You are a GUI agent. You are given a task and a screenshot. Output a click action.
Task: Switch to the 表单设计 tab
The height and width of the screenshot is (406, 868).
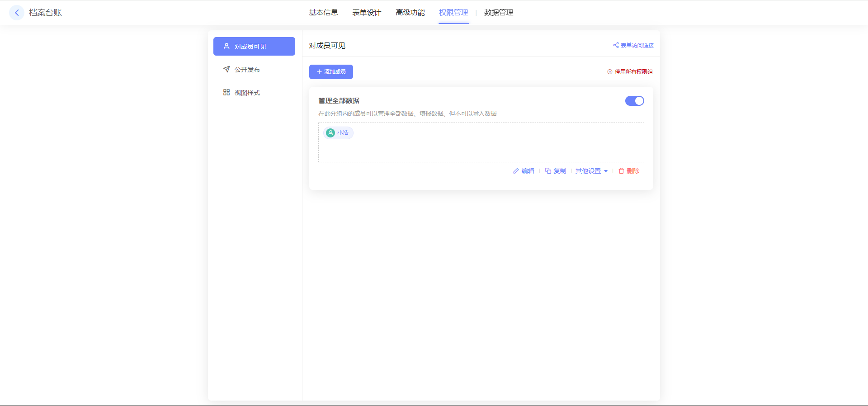click(x=367, y=13)
